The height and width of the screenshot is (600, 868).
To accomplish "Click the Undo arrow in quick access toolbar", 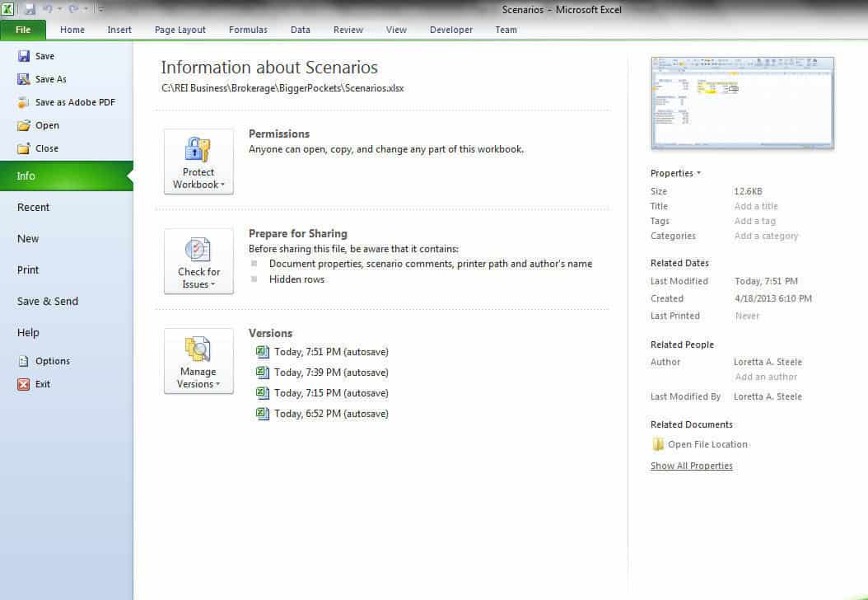I will 48,9.
